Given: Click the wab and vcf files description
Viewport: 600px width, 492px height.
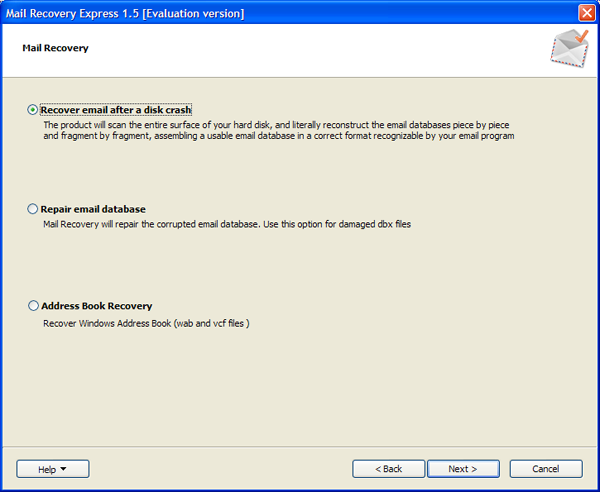Looking at the screenshot, I should click(x=146, y=323).
